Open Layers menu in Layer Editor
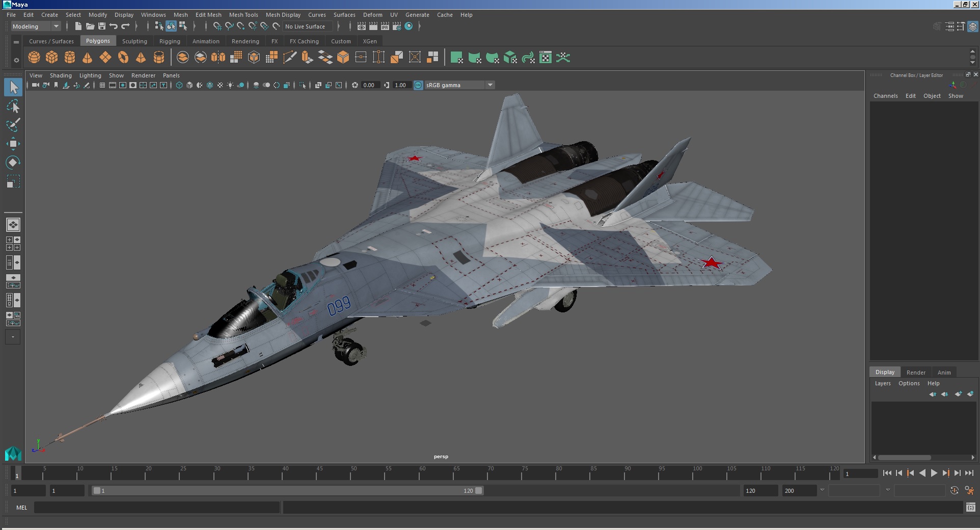 click(883, 383)
